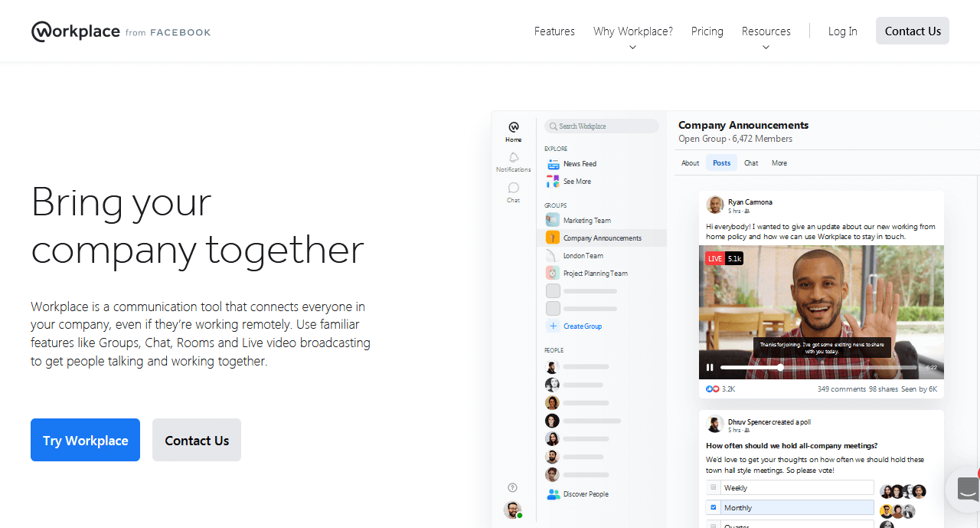Switch to the Chat tab in the group header
980x528 pixels.
point(751,163)
